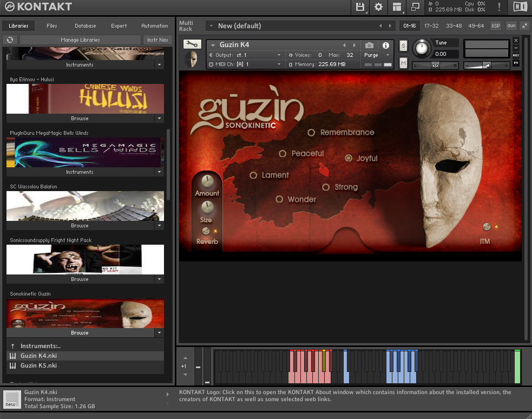Expand Sonokinetic Guzin library dropdown arrow
This screenshot has width=532, height=419.
click(160, 333)
